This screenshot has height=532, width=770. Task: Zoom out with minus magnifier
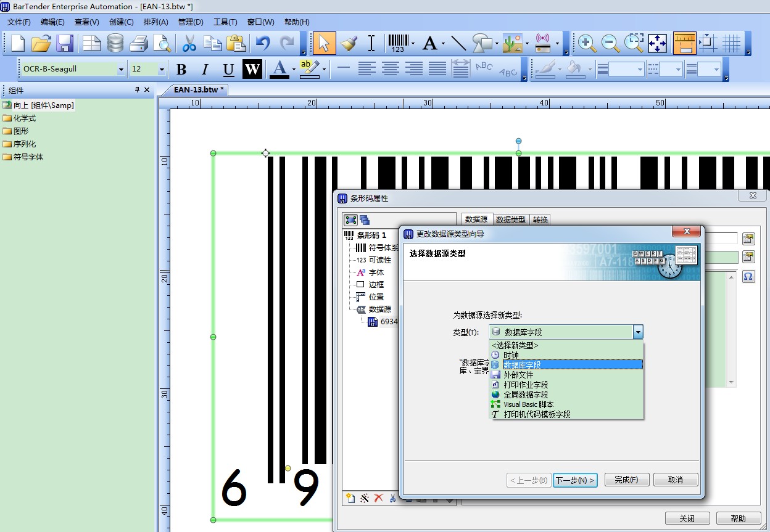coord(611,44)
